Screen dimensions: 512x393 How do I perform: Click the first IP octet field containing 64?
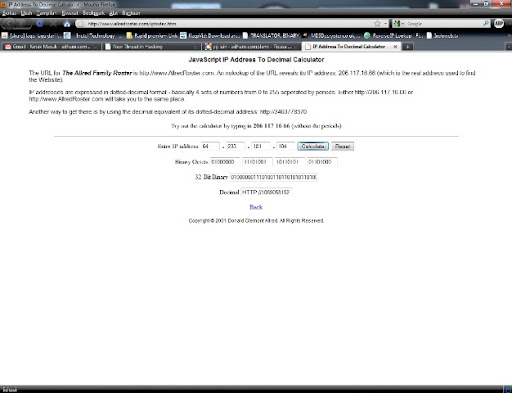click(210, 146)
